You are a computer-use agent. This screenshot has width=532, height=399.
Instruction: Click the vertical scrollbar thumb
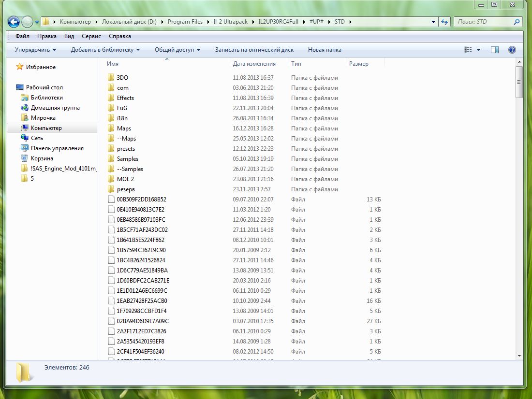[x=519, y=82]
